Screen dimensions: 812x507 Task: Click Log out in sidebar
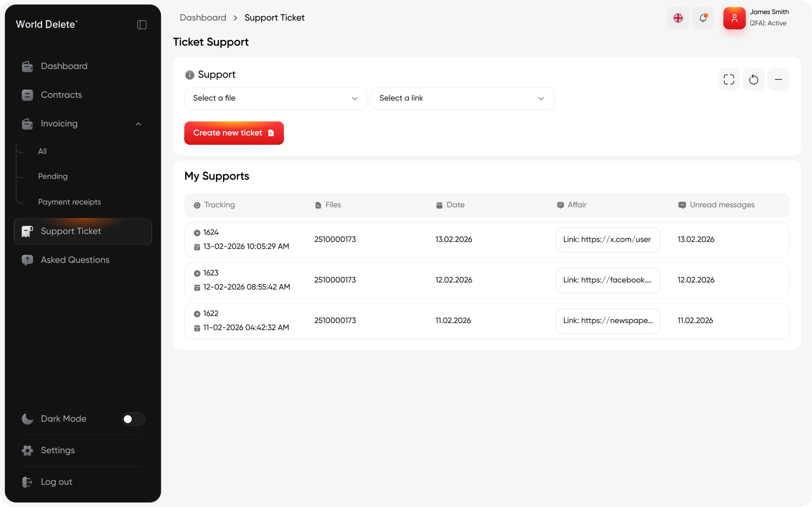click(56, 482)
